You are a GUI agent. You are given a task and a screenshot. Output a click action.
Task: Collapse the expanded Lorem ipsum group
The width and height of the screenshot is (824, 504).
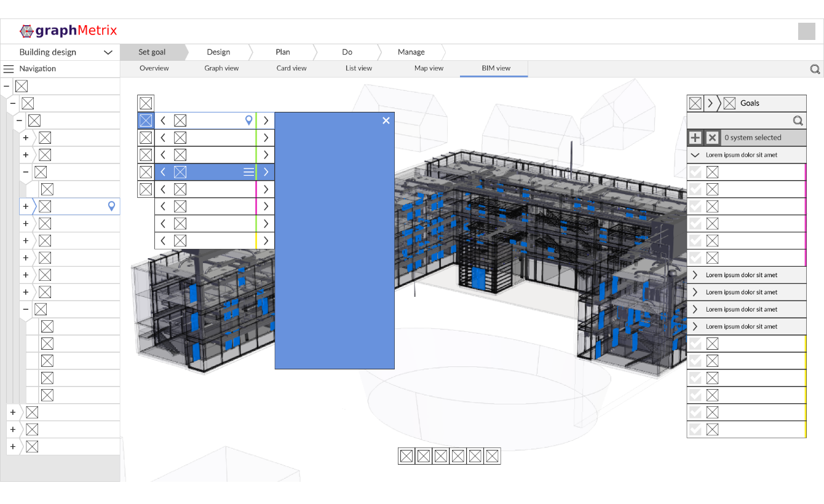click(x=695, y=155)
